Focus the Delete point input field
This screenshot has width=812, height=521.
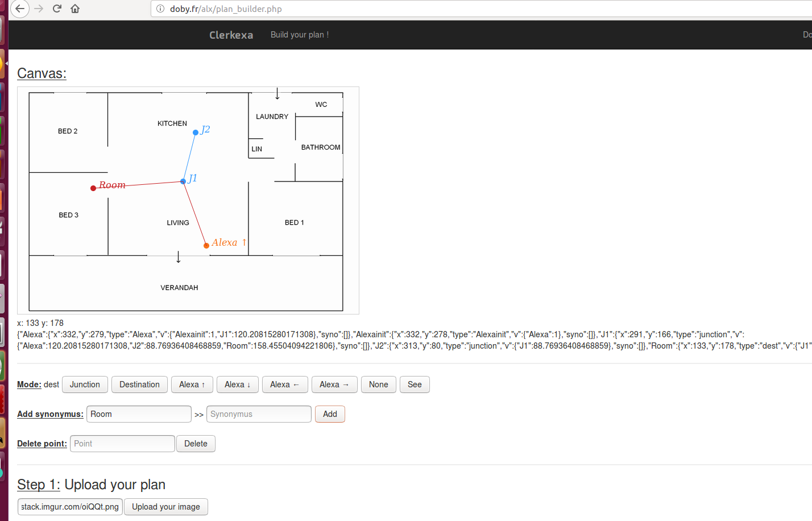tap(122, 444)
